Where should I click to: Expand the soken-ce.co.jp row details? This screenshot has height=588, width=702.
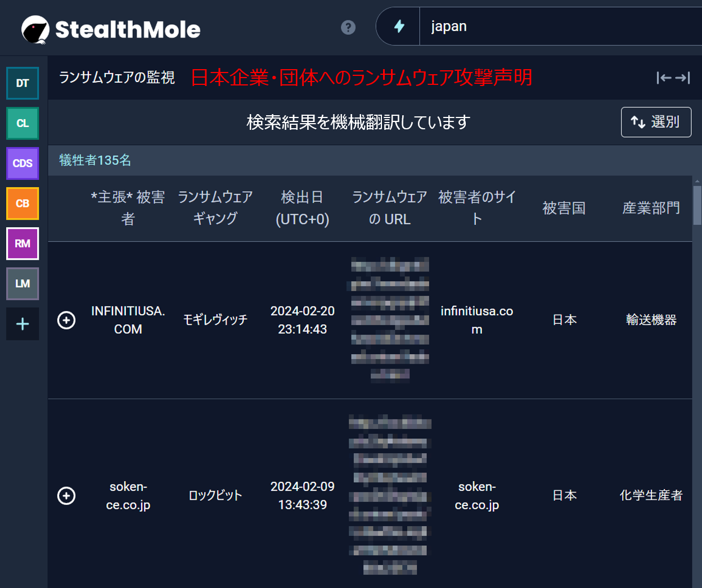66,495
